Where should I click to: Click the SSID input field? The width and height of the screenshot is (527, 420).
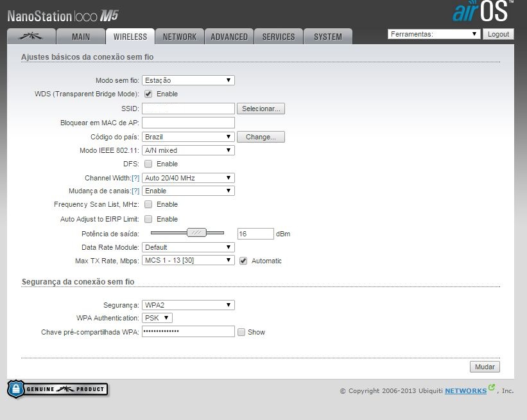(x=188, y=109)
